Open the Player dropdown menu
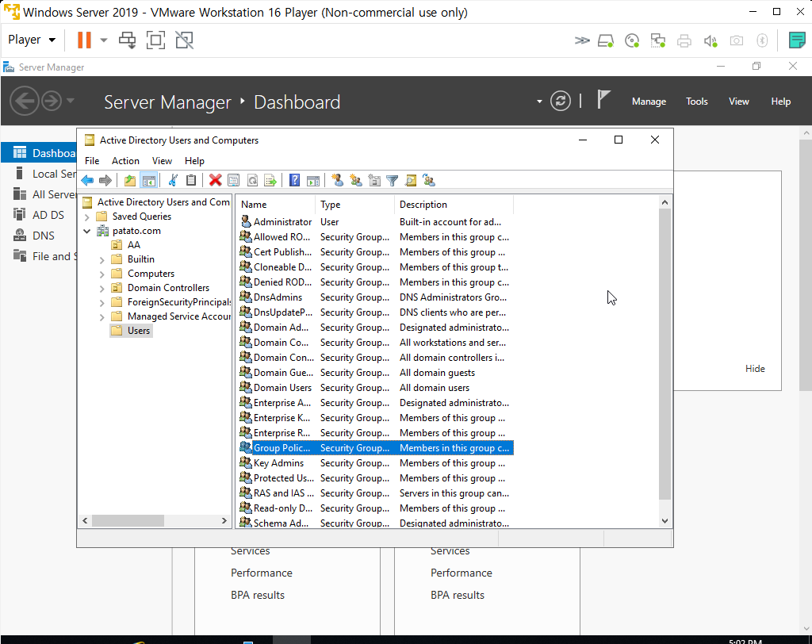The height and width of the screenshot is (644, 812). [x=32, y=40]
